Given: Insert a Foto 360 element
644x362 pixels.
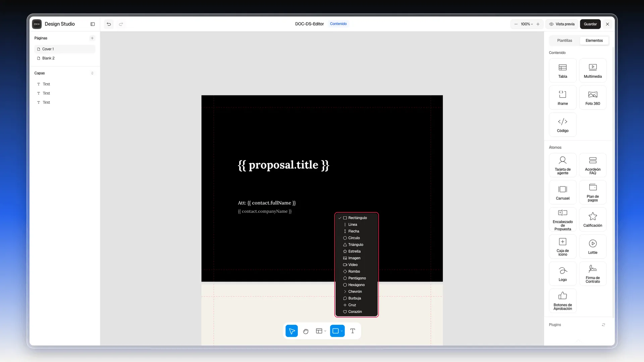Looking at the screenshot, I should pyautogui.click(x=593, y=98).
